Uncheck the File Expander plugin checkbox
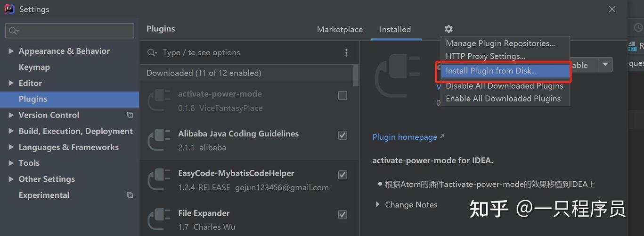644x236 pixels. tap(342, 214)
